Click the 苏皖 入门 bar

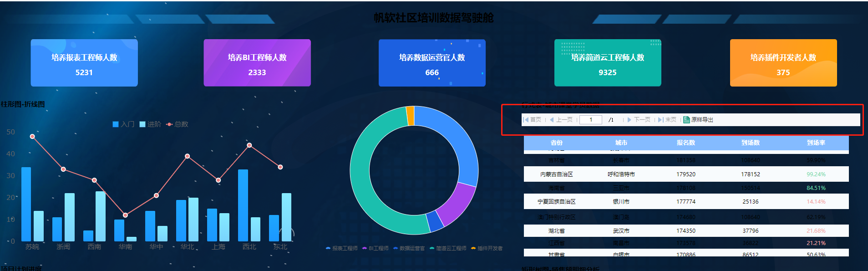tap(26, 204)
